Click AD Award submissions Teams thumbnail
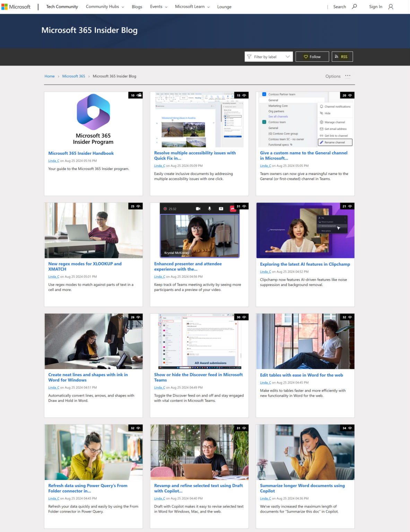The width and height of the screenshot is (410, 532). coord(199,341)
